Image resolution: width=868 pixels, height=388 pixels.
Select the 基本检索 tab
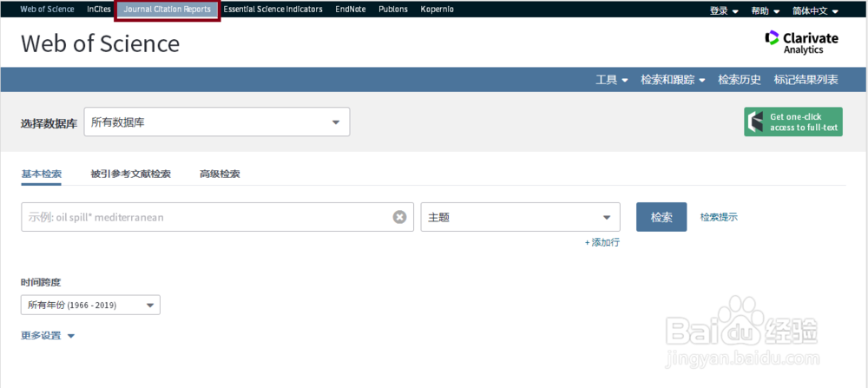[42, 174]
